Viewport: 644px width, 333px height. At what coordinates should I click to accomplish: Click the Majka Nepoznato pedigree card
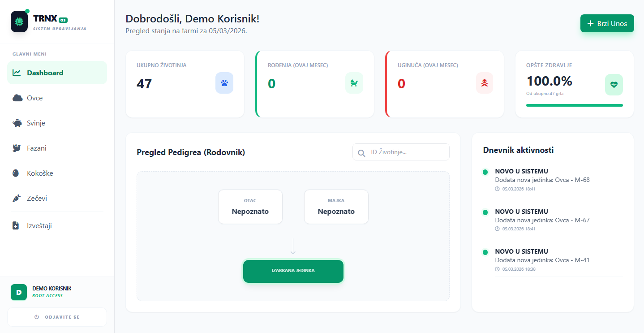coord(336,207)
